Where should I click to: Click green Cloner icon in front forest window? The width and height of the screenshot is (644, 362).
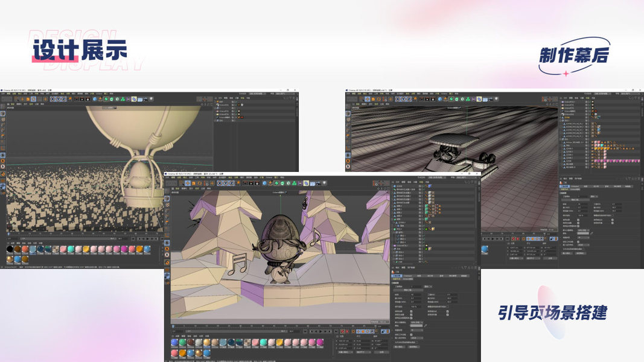coord(294,183)
